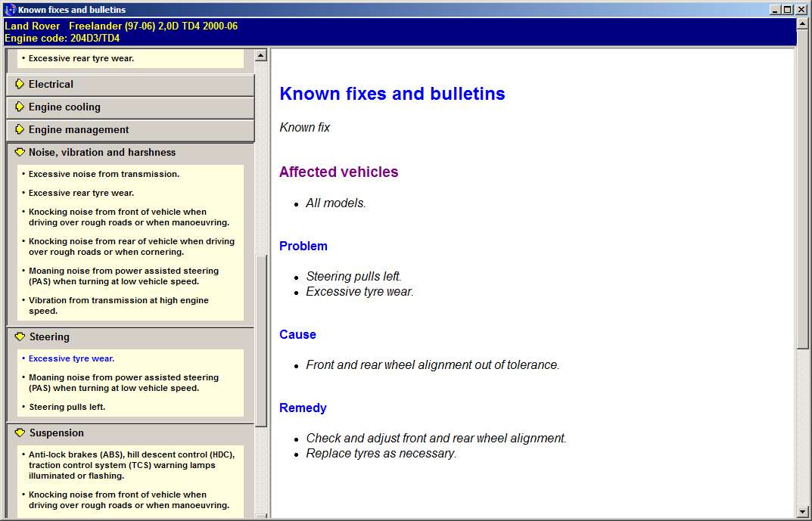The height and width of the screenshot is (521, 812).
Task: Open 'Excessive noise from transmission' bulletin
Action: pos(104,175)
